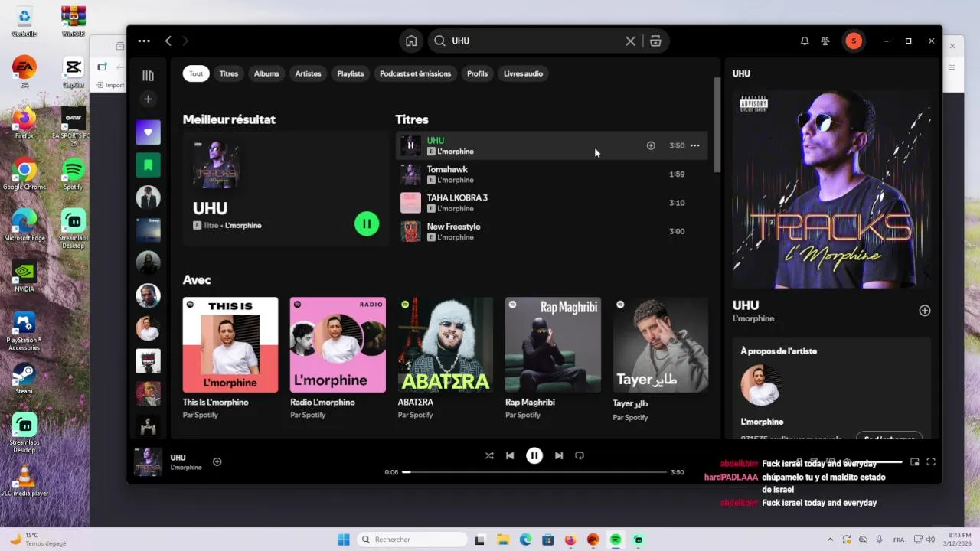This screenshot has width=980, height=551.
Task: Select the Artistes filter chip
Action: [308, 73]
